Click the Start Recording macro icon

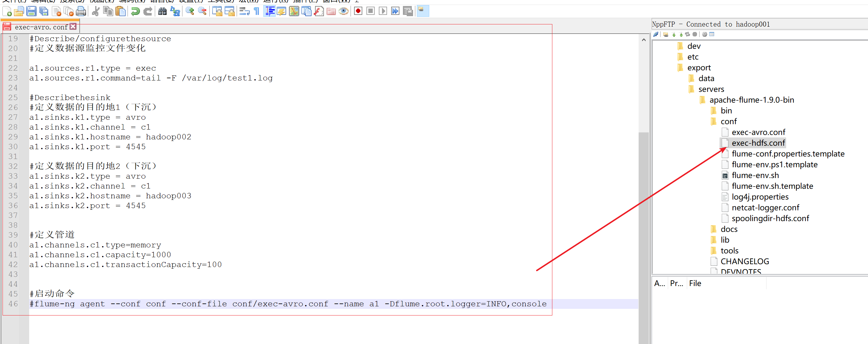click(x=358, y=11)
